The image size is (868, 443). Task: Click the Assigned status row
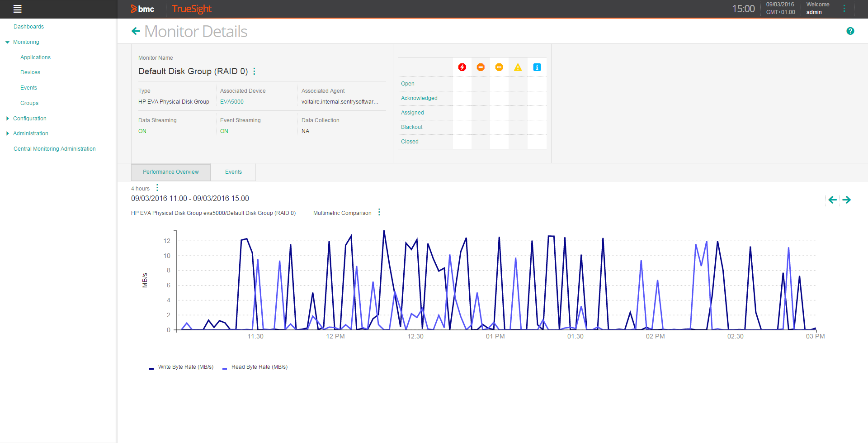472,113
